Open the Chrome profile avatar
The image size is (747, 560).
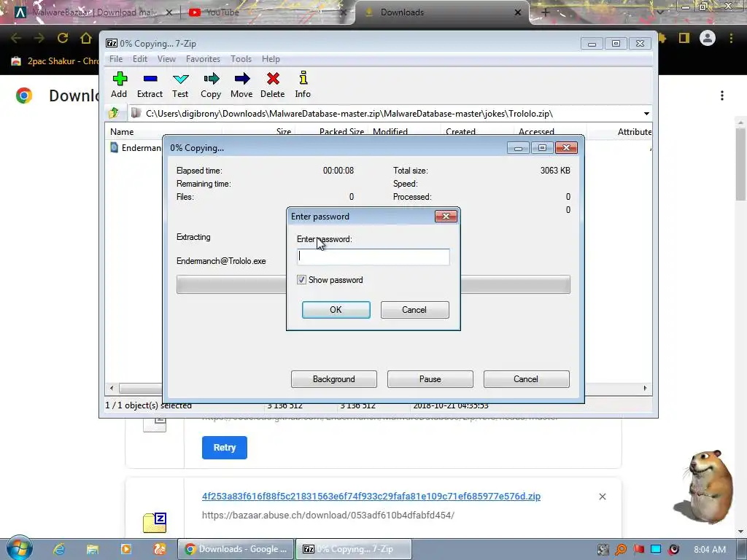(708, 38)
